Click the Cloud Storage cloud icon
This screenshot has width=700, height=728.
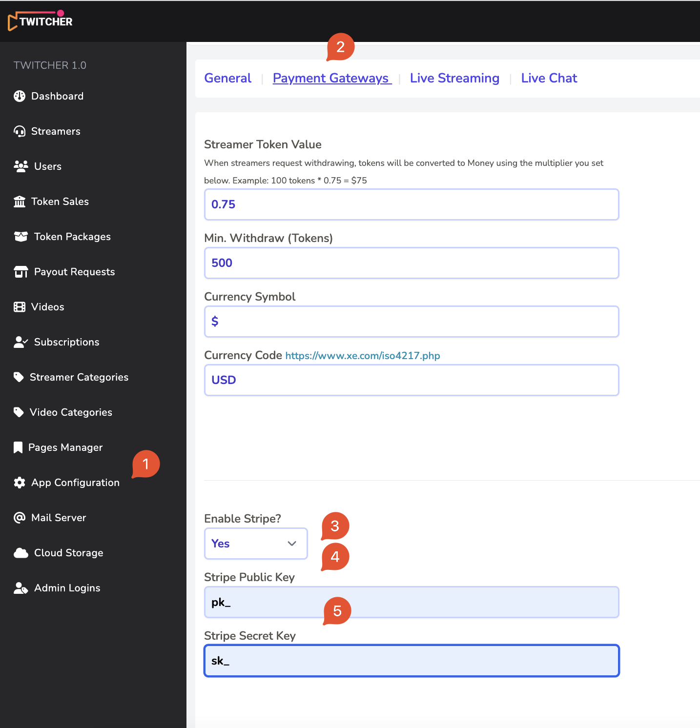coord(21,553)
